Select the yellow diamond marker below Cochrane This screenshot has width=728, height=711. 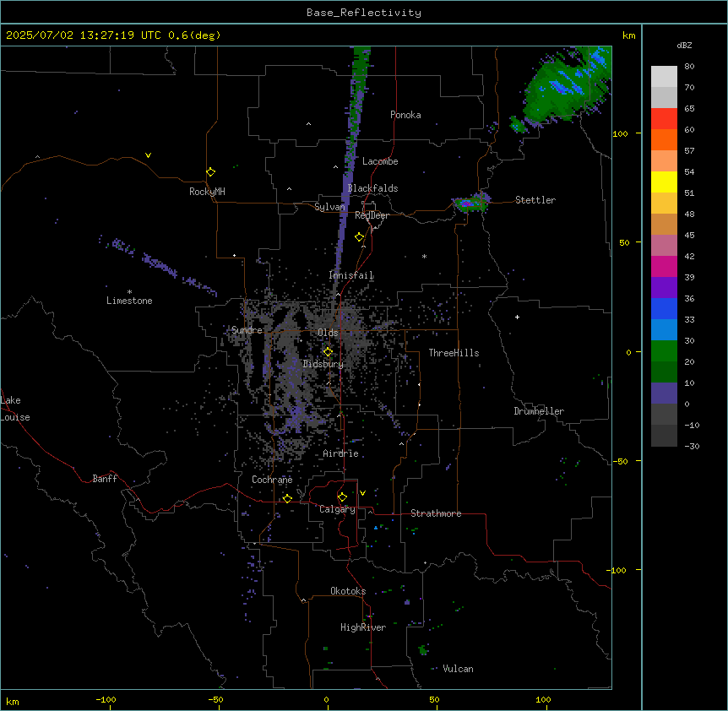point(287,498)
